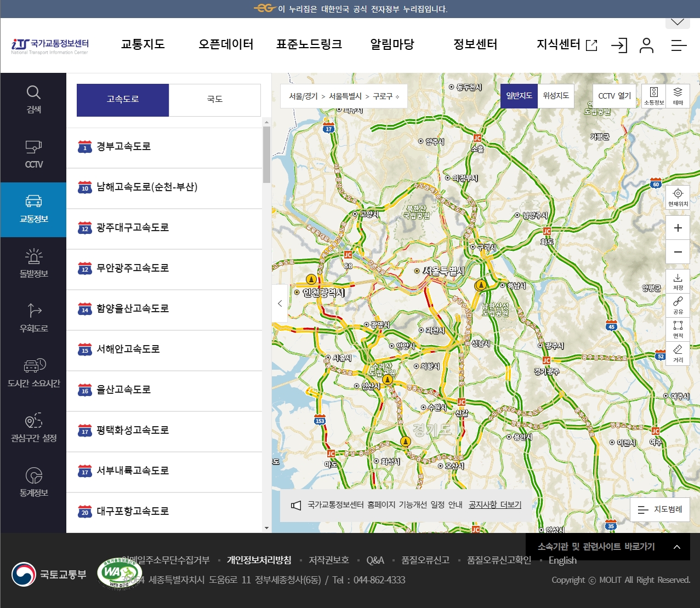The width and height of the screenshot is (700, 608).
Task: Open Q&A footer link
Action: point(375,560)
